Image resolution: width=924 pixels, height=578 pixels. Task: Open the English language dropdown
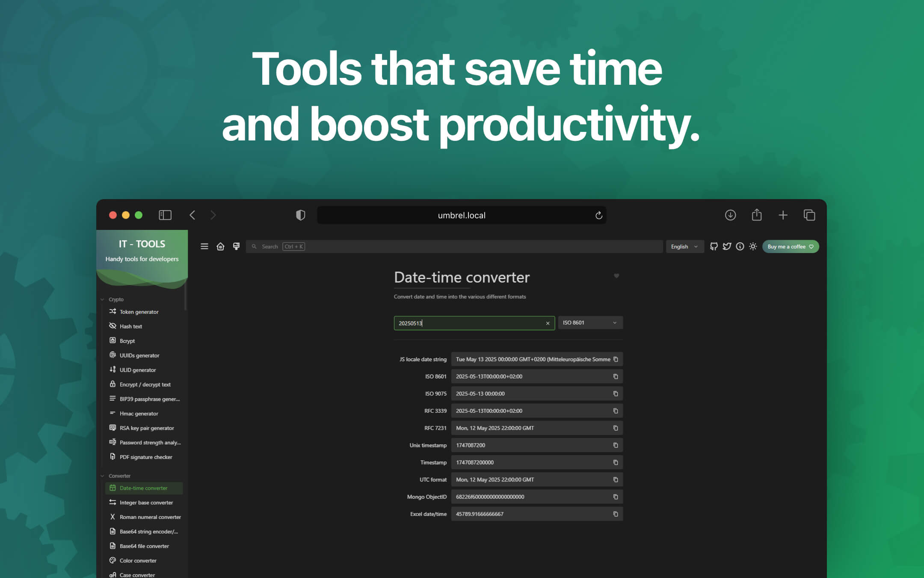coord(684,246)
